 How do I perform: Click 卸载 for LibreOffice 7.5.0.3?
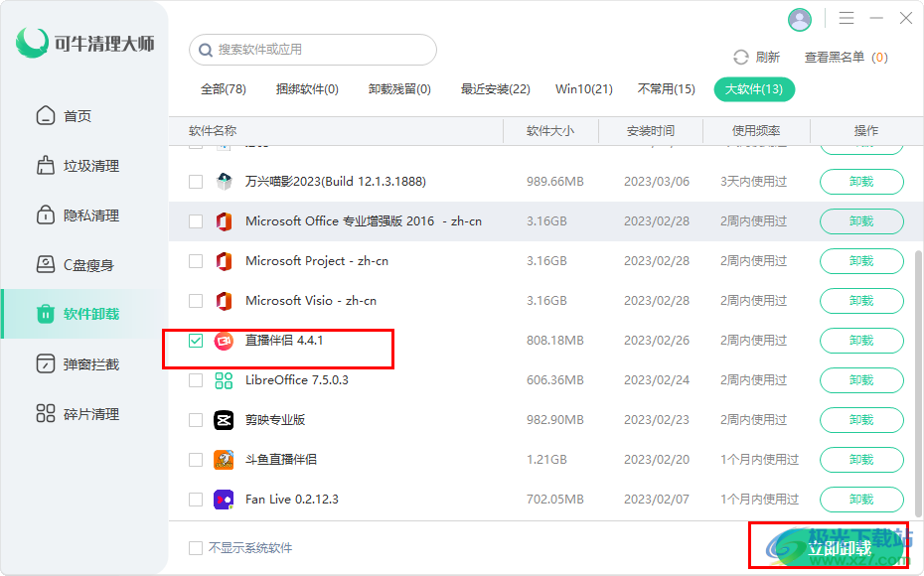861,380
